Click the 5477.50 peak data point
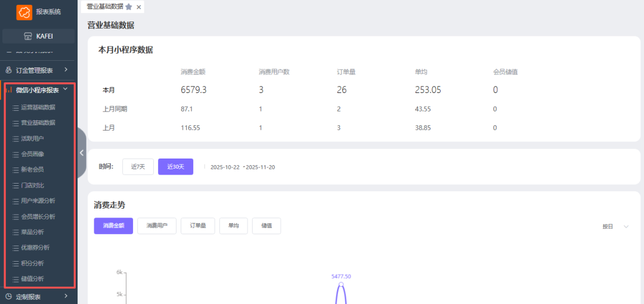Screen dimensions: 644x304 pos(341,284)
